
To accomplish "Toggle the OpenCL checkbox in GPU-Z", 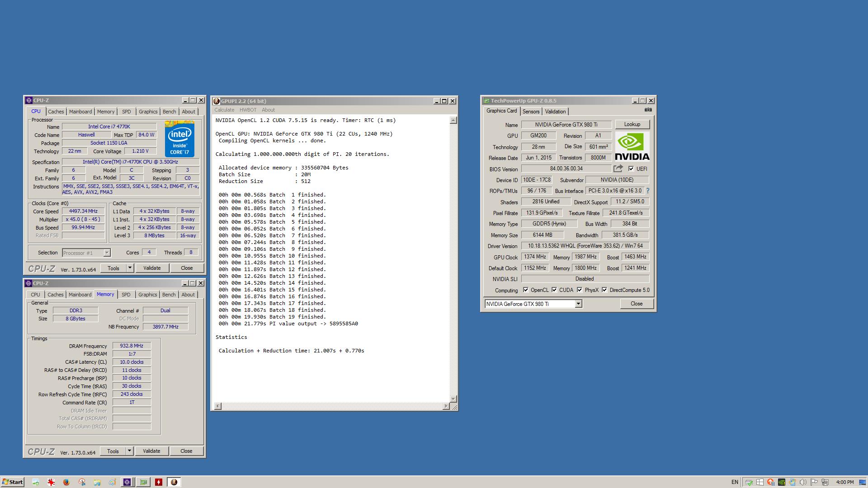I will [526, 290].
